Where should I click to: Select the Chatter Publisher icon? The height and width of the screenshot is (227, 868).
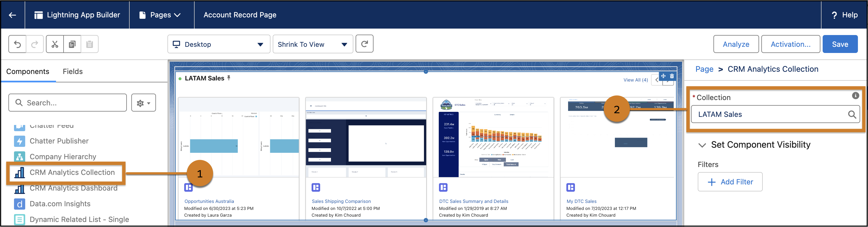coord(20,141)
